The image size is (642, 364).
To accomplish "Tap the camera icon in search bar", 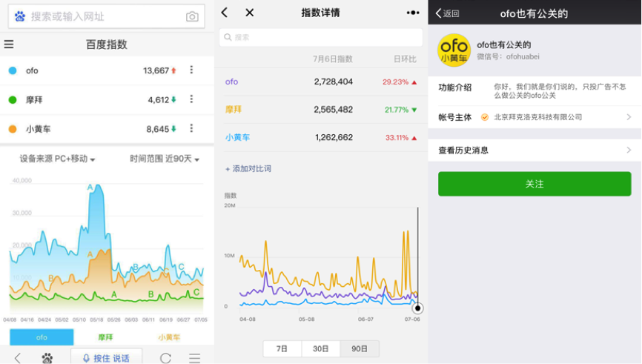I will 192,16.
